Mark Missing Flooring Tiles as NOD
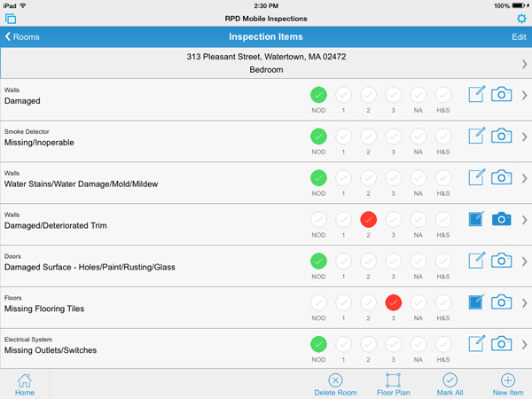Screen dimensions: 532x399 (x=318, y=302)
